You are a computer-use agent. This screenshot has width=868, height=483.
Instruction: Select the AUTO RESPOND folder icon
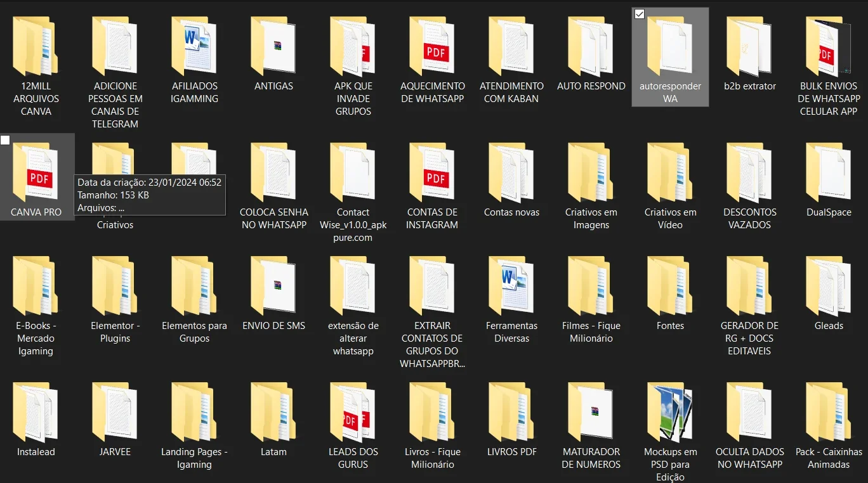[x=591, y=46]
